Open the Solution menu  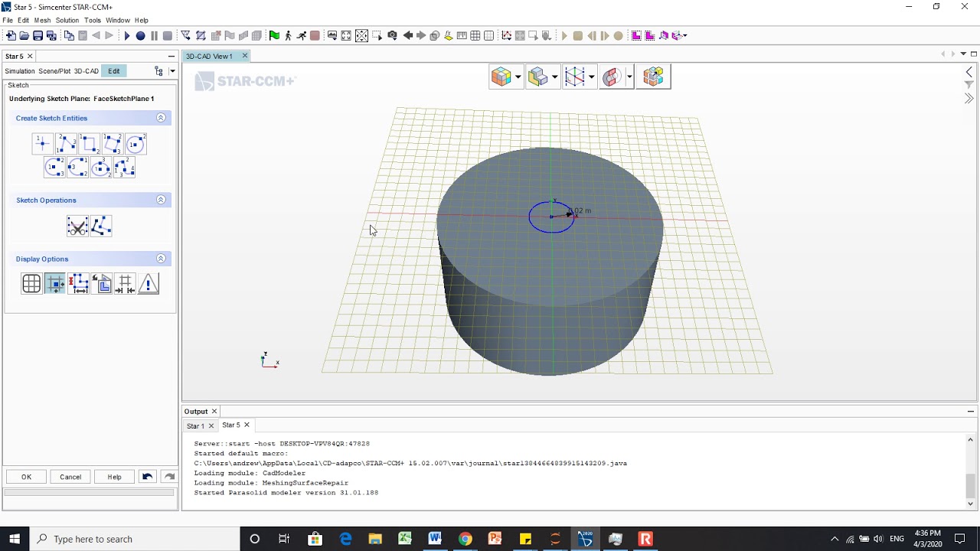click(x=67, y=20)
